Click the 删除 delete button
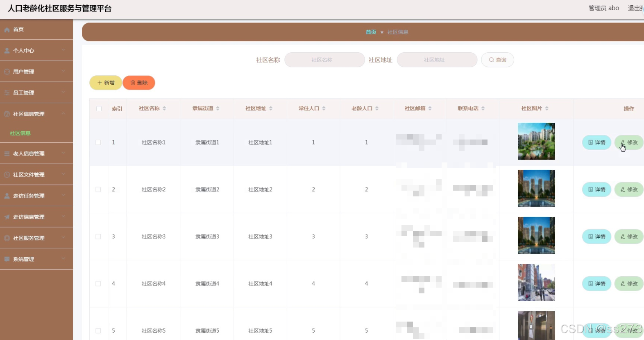The height and width of the screenshot is (340, 644). (x=139, y=83)
